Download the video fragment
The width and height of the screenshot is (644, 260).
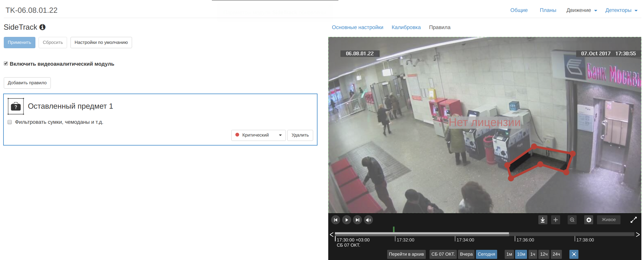click(543, 220)
